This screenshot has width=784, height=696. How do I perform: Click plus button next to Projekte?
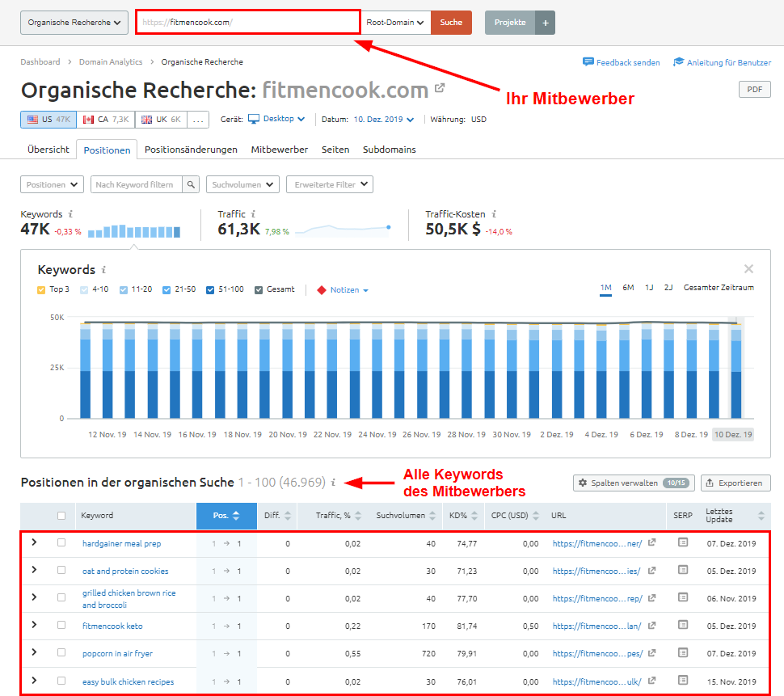coord(545,23)
